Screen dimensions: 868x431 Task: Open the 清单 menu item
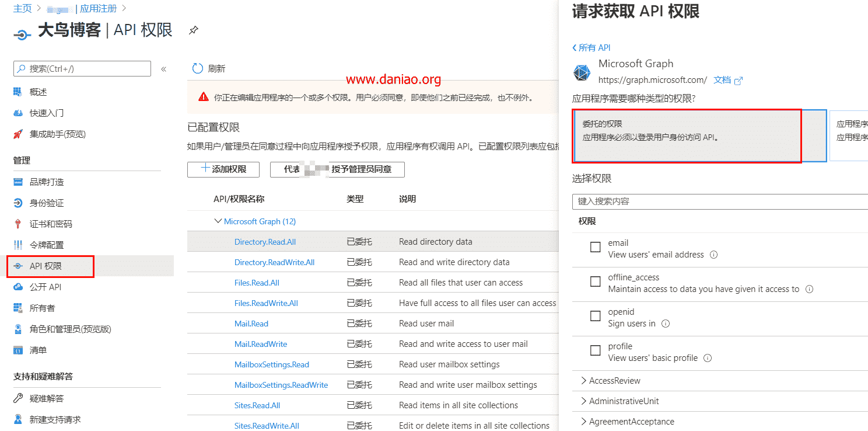click(x=38, y=350)
